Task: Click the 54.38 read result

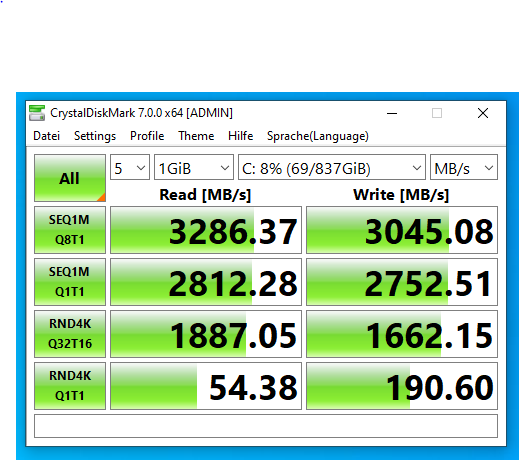Action: tap(206, 386)
